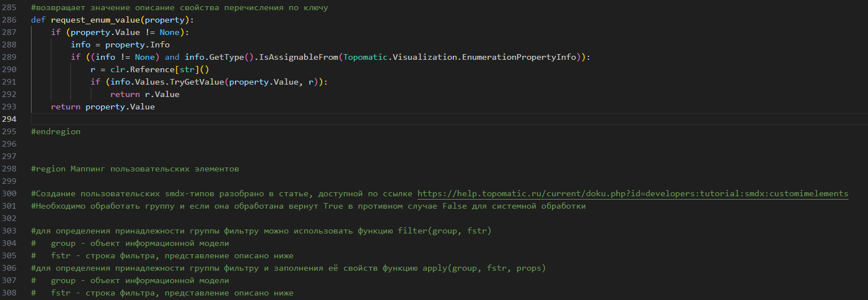Select line number 308 in the gutter
868x300 pixels.
(x=10, y=293)
